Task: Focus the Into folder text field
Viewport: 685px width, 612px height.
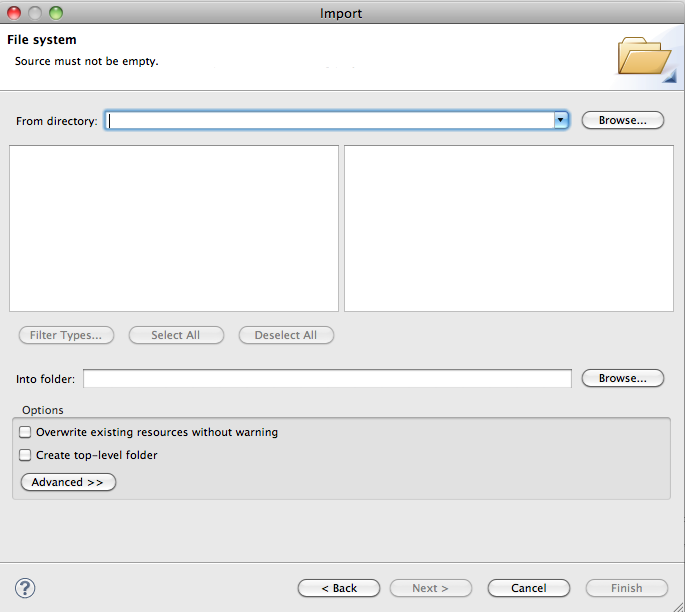Action: (327, 379)
